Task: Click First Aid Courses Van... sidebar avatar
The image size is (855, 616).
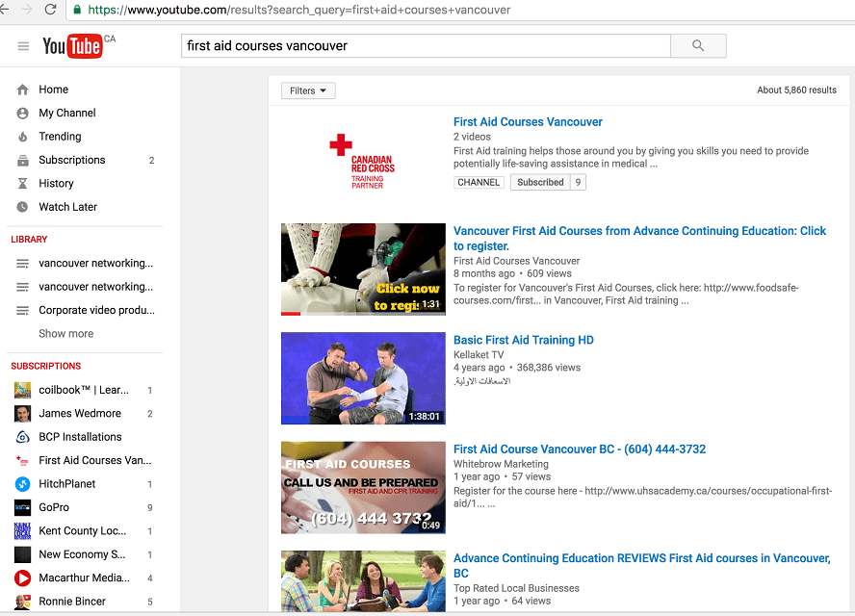Action: pyautogui.click(x=22, y=460)
